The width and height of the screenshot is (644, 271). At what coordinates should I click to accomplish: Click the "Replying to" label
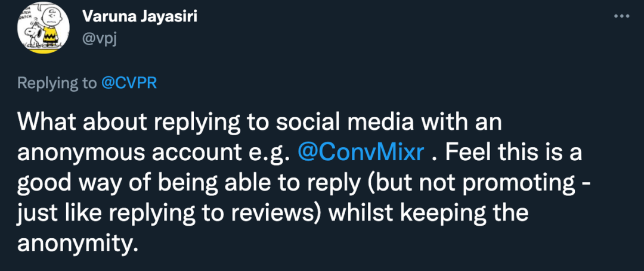[x=57, y=83]
